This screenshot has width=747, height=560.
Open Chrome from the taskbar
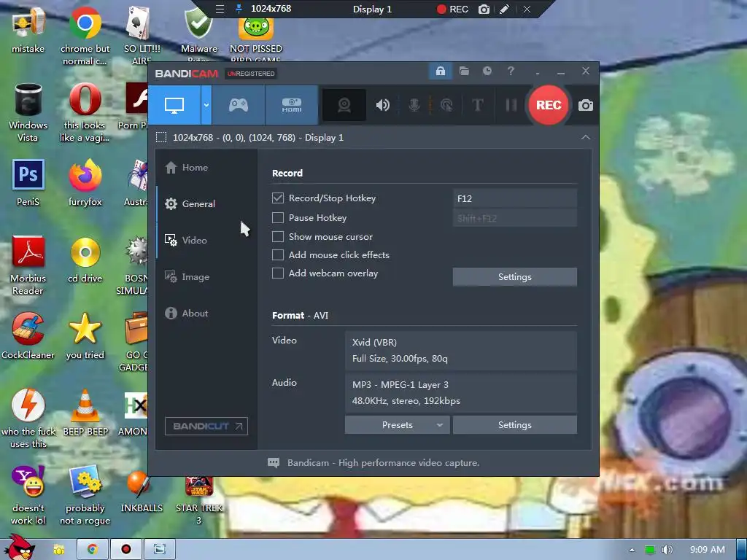click(92, 550)
